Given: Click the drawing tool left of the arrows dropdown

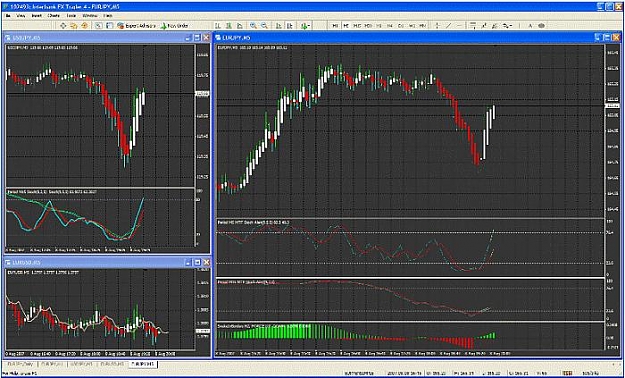Looking at the screenshot, I should [x=494, y=26].
